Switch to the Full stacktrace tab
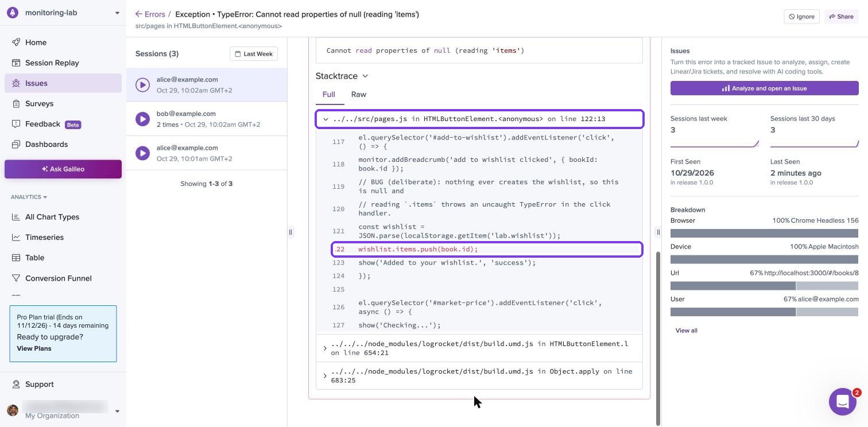The width and height of the screenshot is (868, 427). (x=328, y=95)
